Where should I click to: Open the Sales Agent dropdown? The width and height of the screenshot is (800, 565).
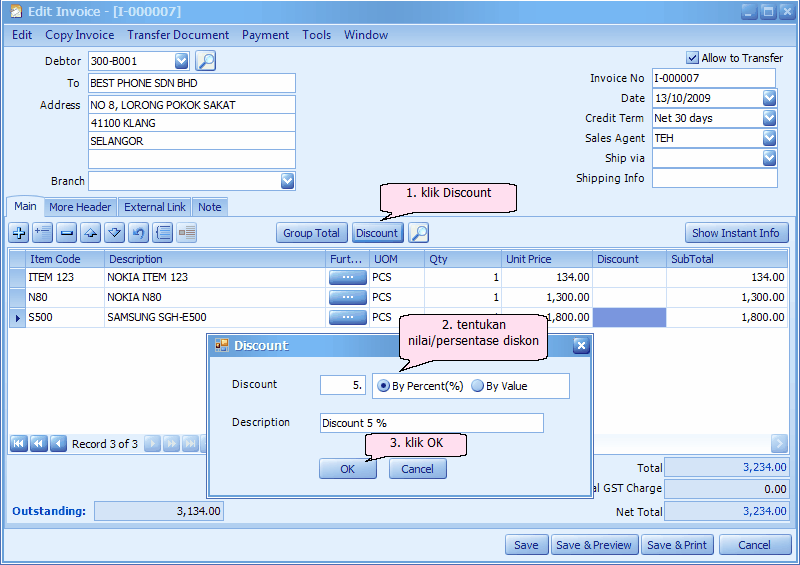(769, 138)
